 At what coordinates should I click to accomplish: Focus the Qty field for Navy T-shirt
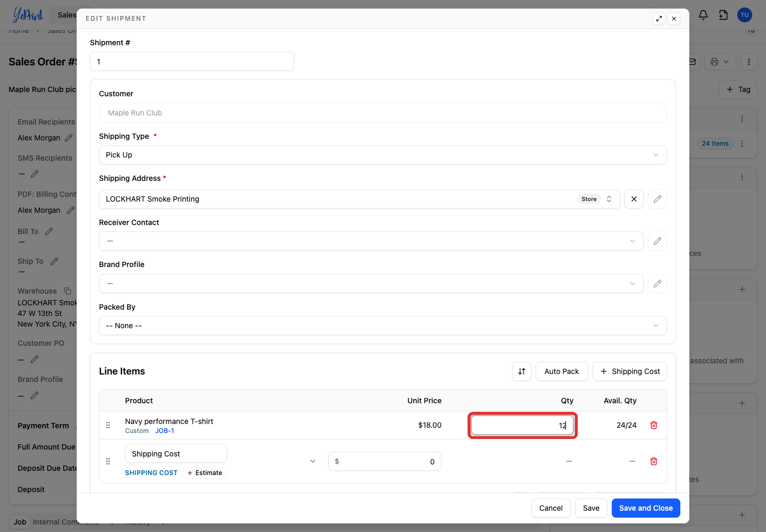(x=522, y=425)
